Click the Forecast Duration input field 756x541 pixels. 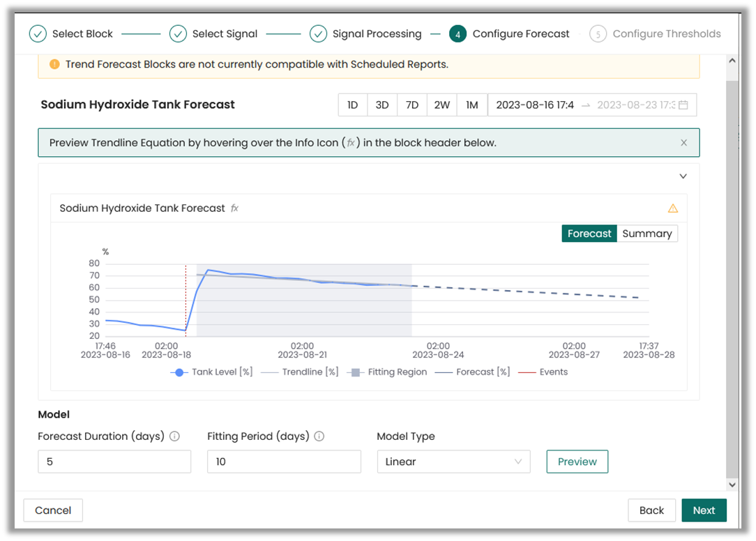(115, 462)
